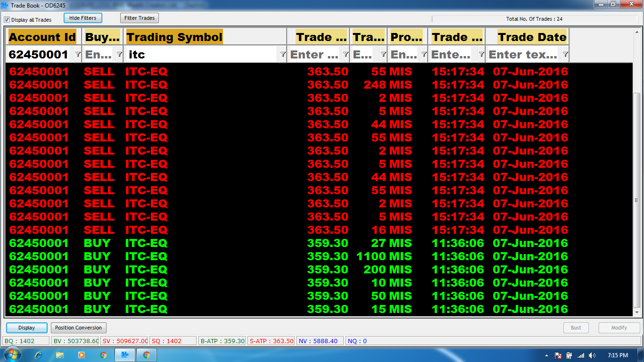The image size is (644, 362).
Task: Click the scrollbar up arrow
Action: point(636,31)
